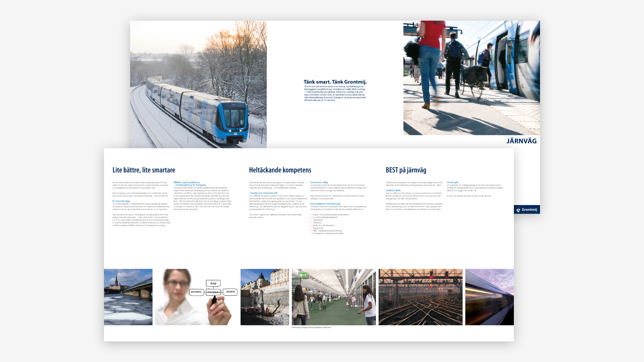Click the 'Lite bättre, lite smartare' heading

144,170
